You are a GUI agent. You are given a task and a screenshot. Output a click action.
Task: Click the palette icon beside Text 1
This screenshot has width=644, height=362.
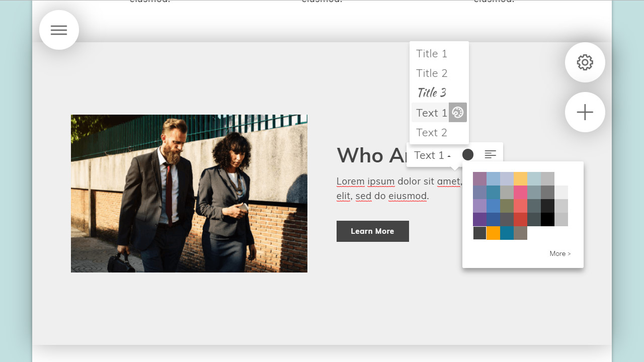[x=457, y=113]
